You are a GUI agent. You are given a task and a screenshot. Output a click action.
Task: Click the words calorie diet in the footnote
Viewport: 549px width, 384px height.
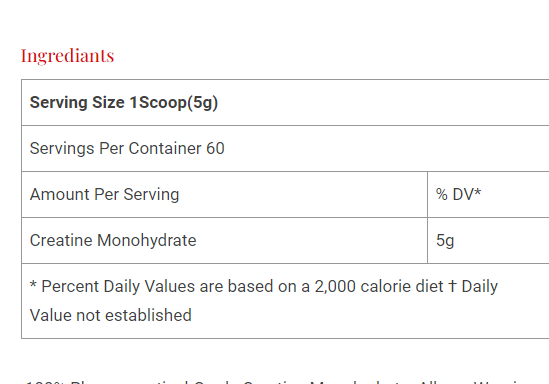point(402,286)
